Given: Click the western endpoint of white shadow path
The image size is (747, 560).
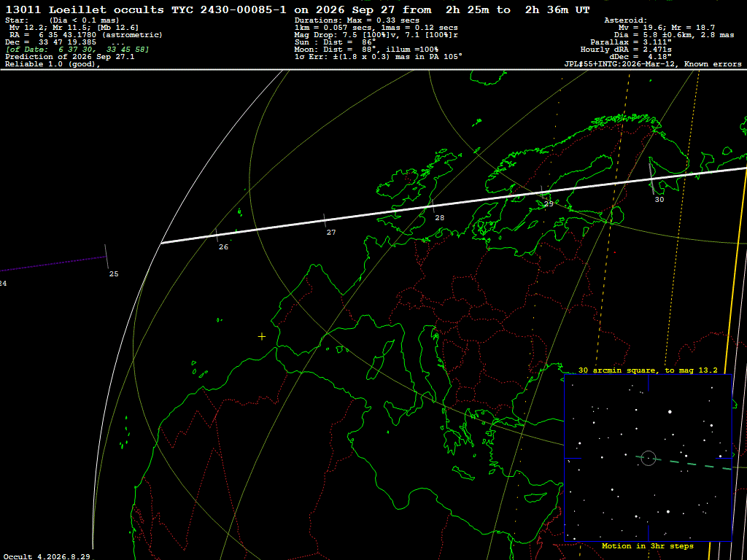Looking at the screenshot, I should pyautogui.click(x=161, y=243).
